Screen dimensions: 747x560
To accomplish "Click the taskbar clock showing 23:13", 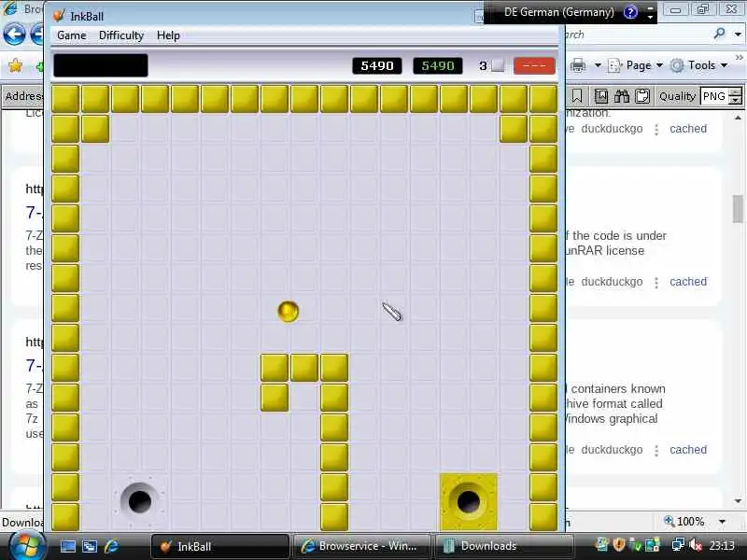I will tap(721, 545).
